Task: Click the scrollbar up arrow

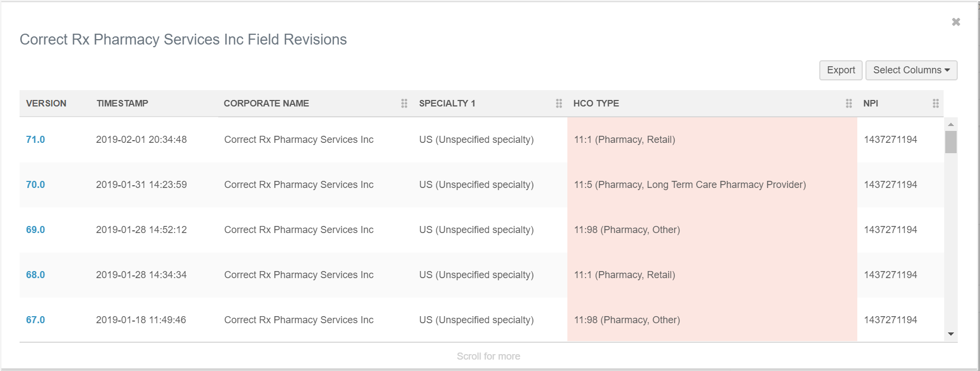Action: (x=951, y=124)
